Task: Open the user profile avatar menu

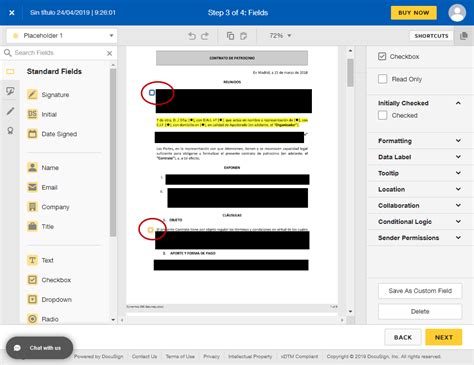Action: (457, 13)
